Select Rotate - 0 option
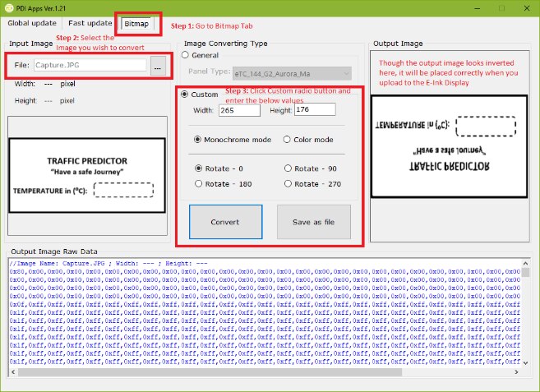 [198, 168]
